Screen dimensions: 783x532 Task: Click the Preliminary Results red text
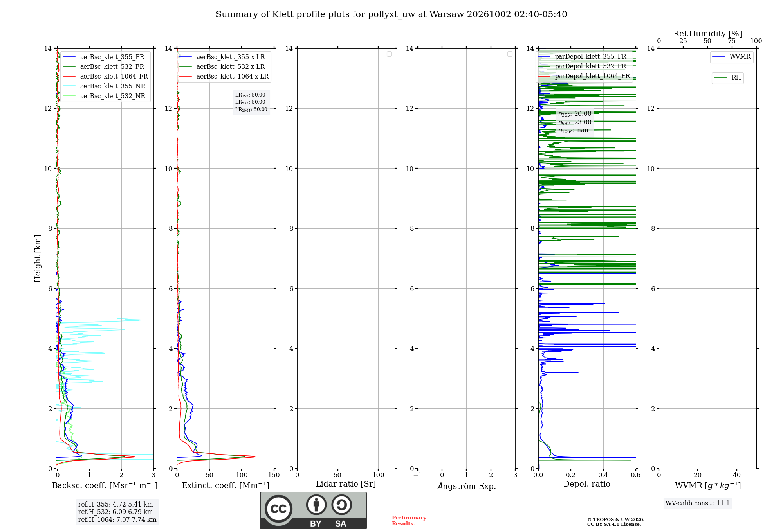pos(409,521)
